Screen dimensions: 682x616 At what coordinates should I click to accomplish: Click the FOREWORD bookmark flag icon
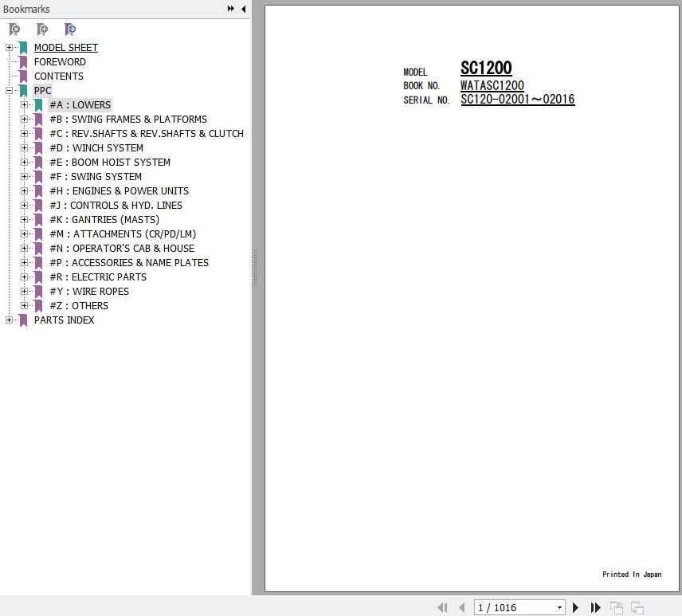pyautogui.click(x=23, y=62)
